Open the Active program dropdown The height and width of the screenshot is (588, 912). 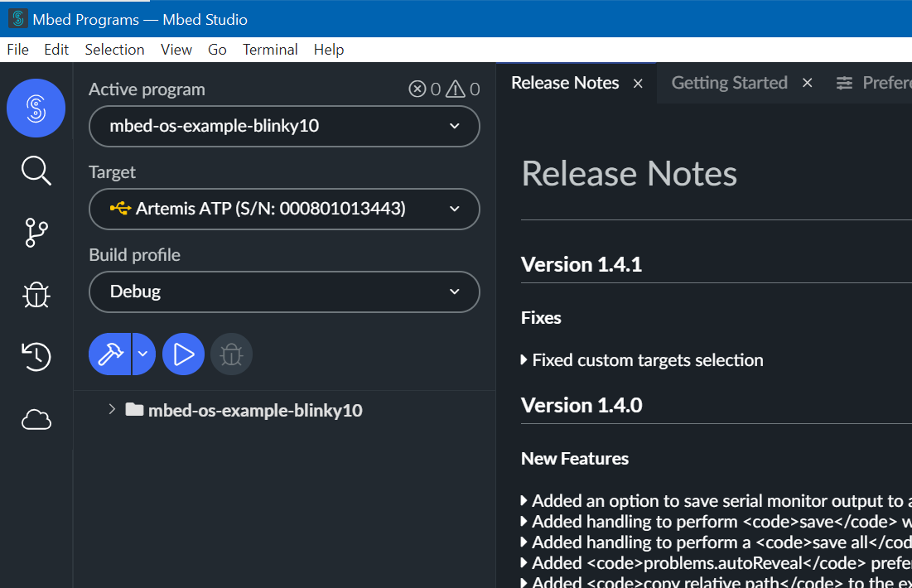click(x=284, y=127)
